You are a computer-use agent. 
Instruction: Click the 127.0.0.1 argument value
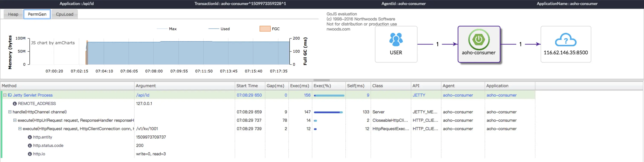[x=144, y=103]
